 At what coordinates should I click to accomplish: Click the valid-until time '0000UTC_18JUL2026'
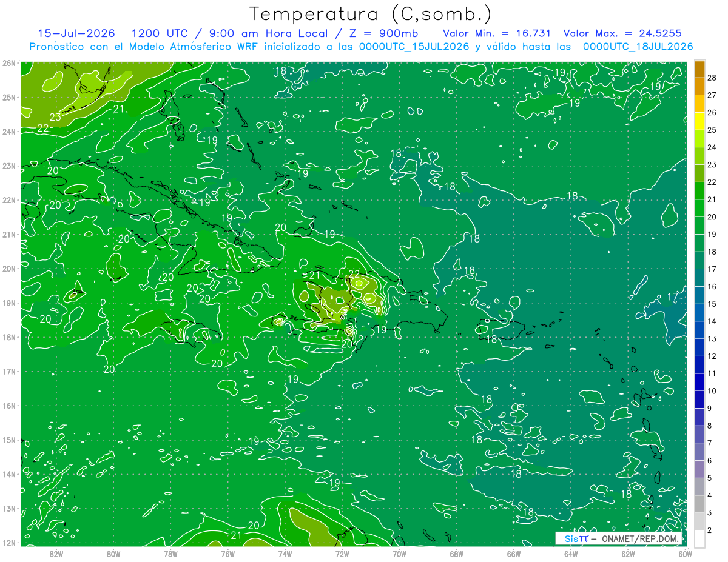point(638,47)
